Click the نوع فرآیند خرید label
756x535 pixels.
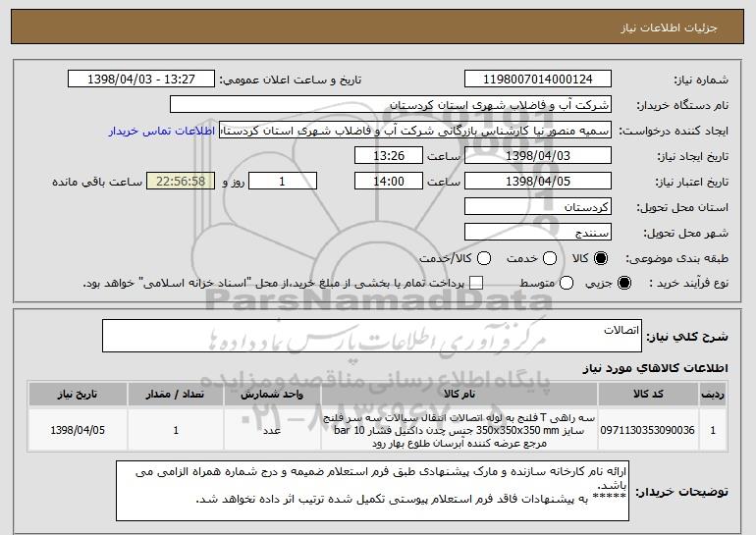pos(689,284)
